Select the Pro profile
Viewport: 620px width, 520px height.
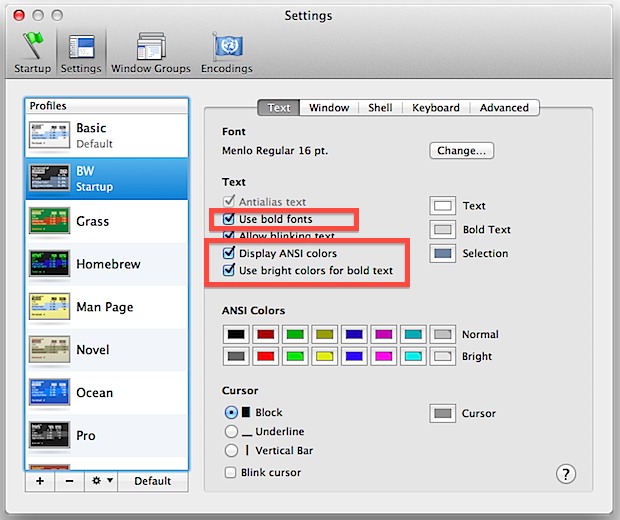pos(107,435)
